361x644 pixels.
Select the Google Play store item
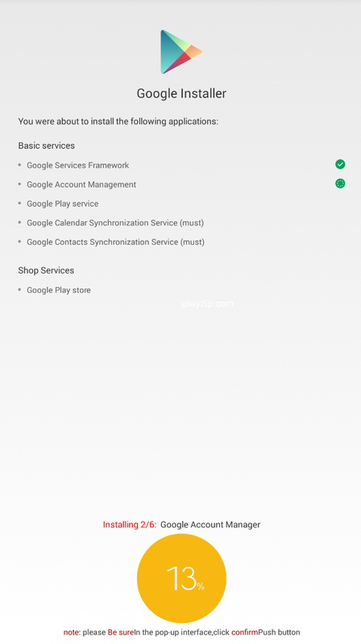pos(58,290)
